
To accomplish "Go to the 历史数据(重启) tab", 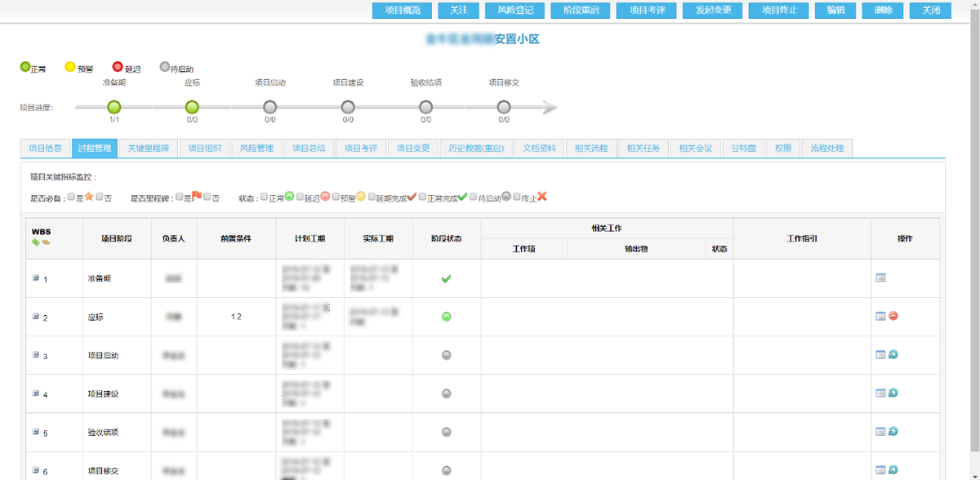I will [476, 149].
